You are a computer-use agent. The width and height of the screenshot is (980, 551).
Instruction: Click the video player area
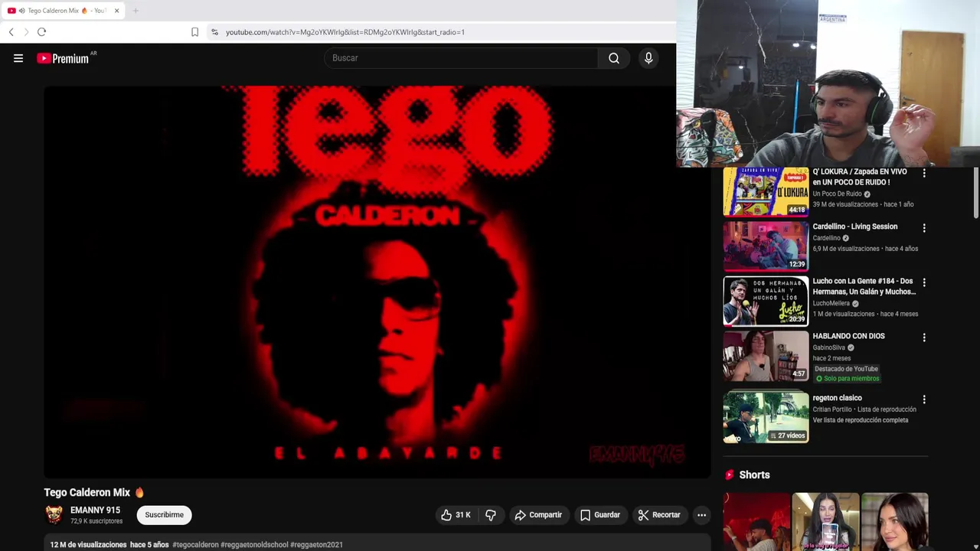coord(377,282)
